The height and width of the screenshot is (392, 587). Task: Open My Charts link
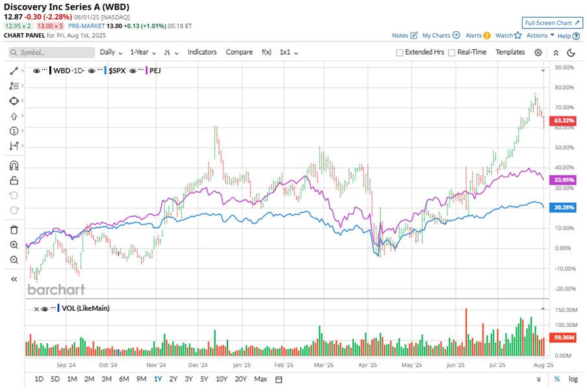[x=441, y=35]
